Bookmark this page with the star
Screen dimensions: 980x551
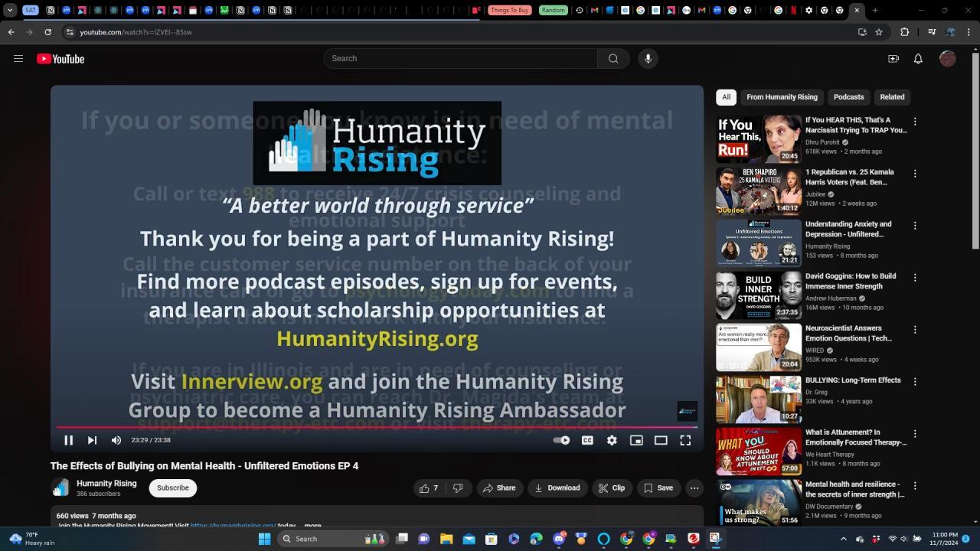(x=879, y=32)
